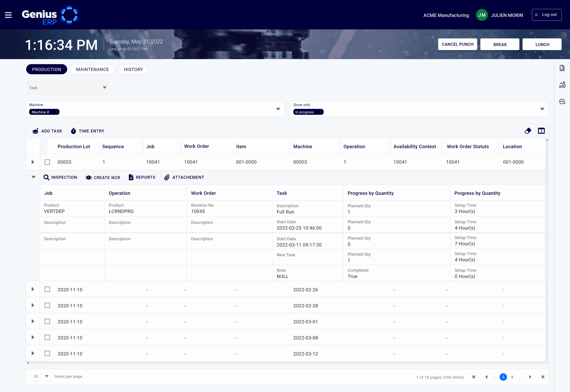Click the Time Entry stopwatch
This screenshot has height=392, width=570.
pyautogui.click(x=73, y=131)
